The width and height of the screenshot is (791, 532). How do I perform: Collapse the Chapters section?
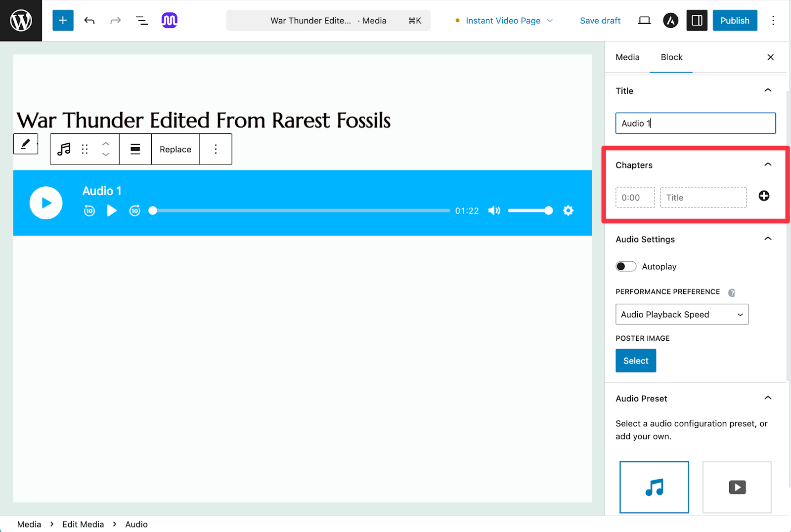click(x=768, y=164)
